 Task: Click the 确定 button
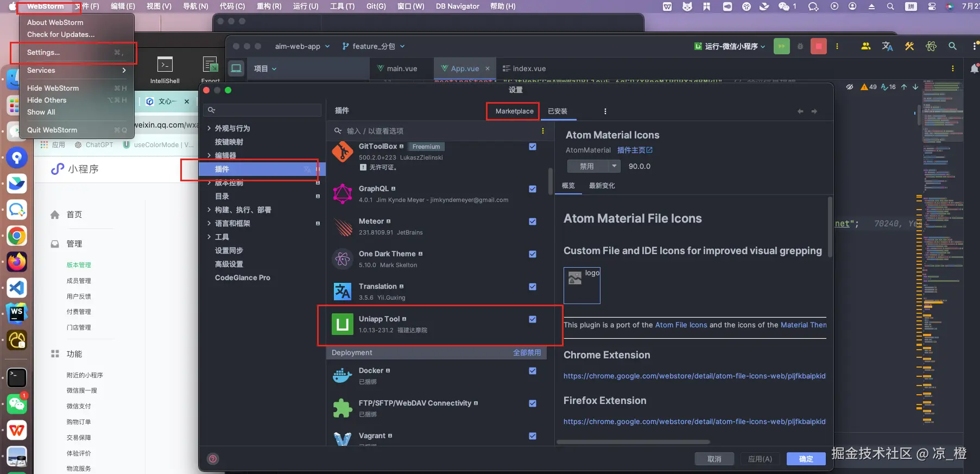tap(806, 459)
